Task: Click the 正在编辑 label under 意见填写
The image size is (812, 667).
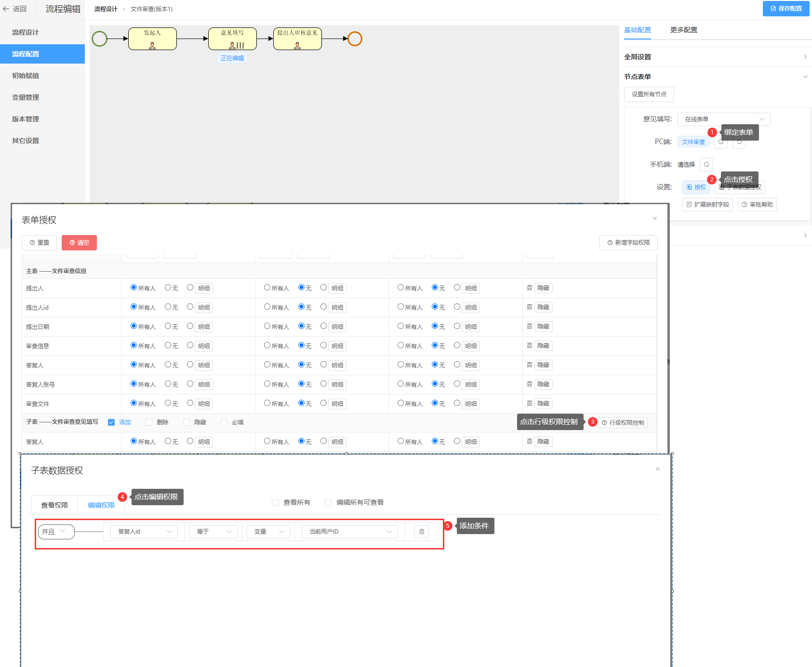Action: (x=232, y=58)
